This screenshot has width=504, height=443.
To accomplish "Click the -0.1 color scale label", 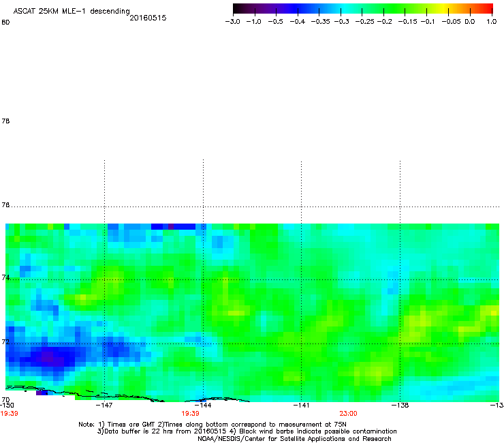I will point(428,22).
